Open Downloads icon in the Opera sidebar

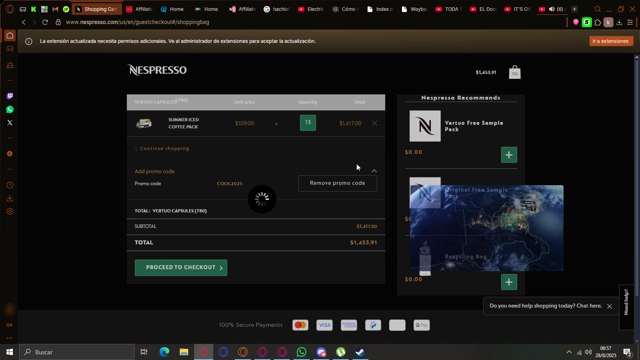(10, 199)
